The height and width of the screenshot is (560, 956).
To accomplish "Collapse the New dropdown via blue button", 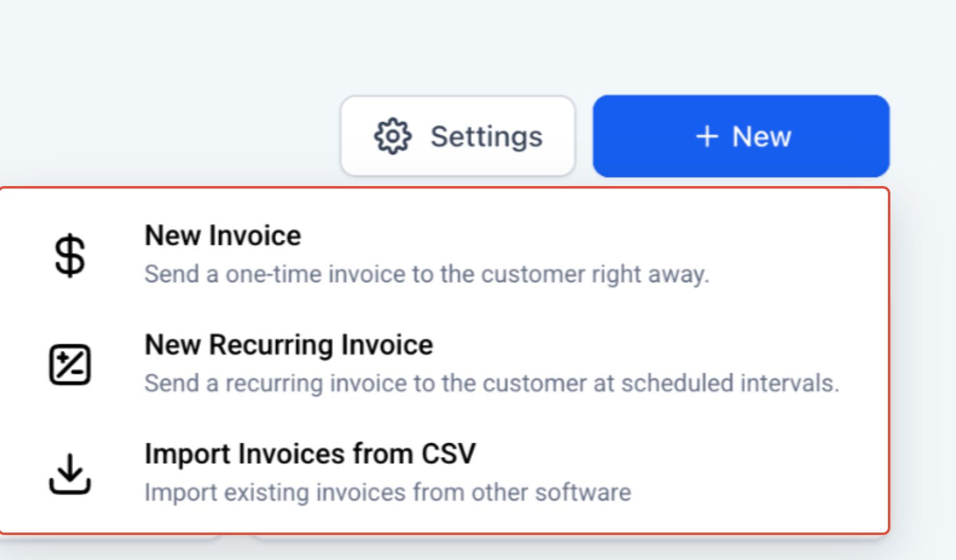I will click(x=741, y=136).
